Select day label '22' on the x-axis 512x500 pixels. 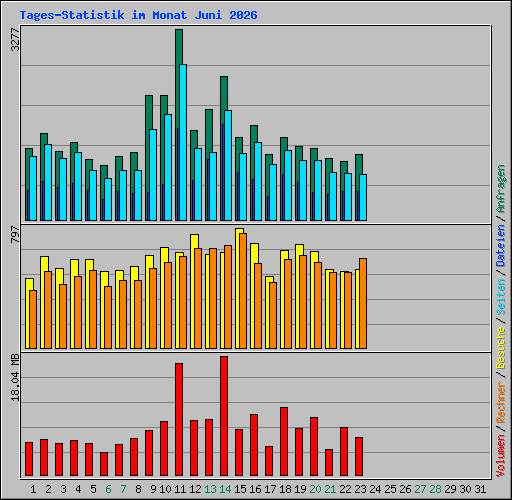(345, 489)
